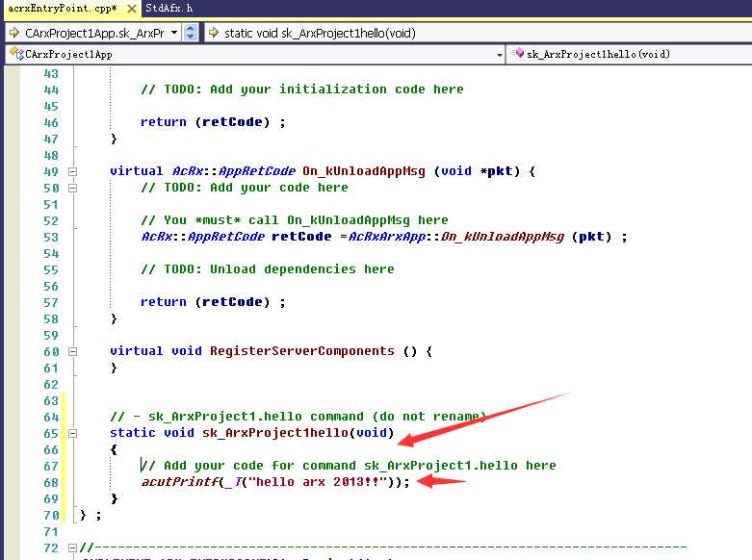Collapse sk_ArxProject1hello function at line 65
Screen dimensions: 752x560
(72, 433)
